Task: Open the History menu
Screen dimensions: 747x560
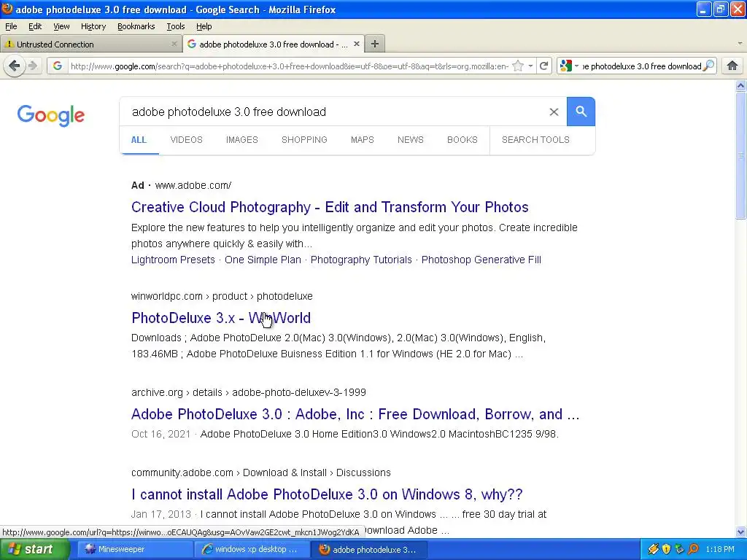Action: [93, 26]
